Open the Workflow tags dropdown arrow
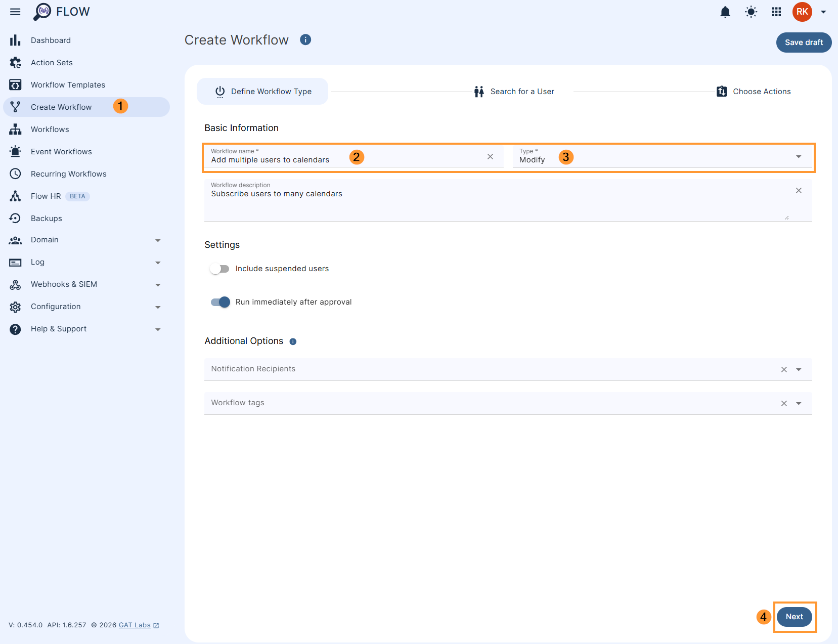838x644 pixels. coord(799,404)
